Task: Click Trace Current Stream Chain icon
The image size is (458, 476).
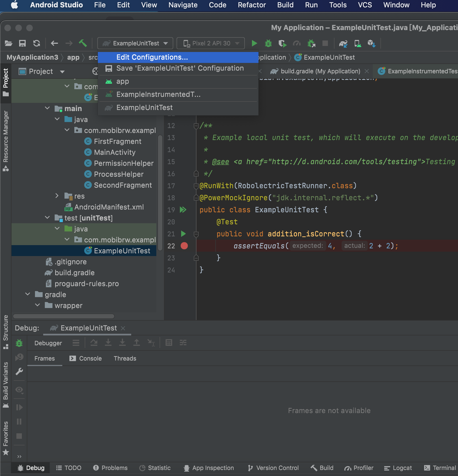Action: click(x=183, y=343)
